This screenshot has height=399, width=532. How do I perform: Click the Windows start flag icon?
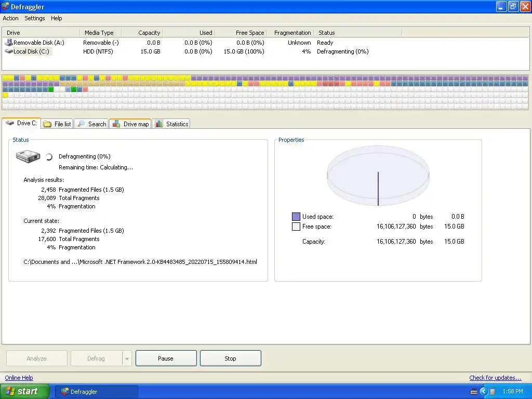[10, 391]
